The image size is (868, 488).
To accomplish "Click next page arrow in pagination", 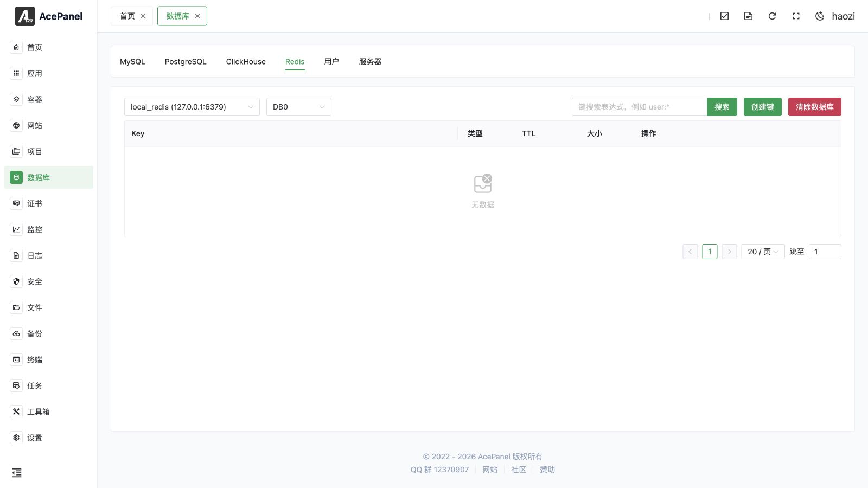I will click(x=729, y=252).
